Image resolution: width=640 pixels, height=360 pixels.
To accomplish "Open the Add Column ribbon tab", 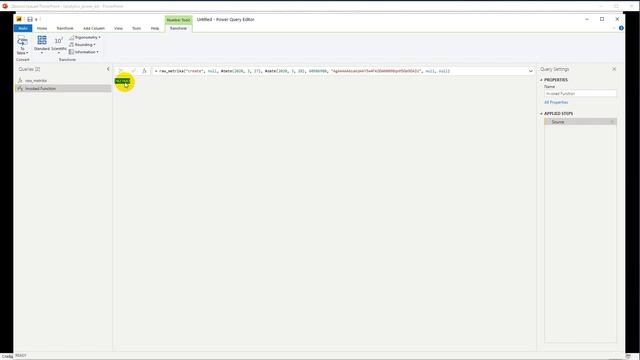I will pos(94,28).
